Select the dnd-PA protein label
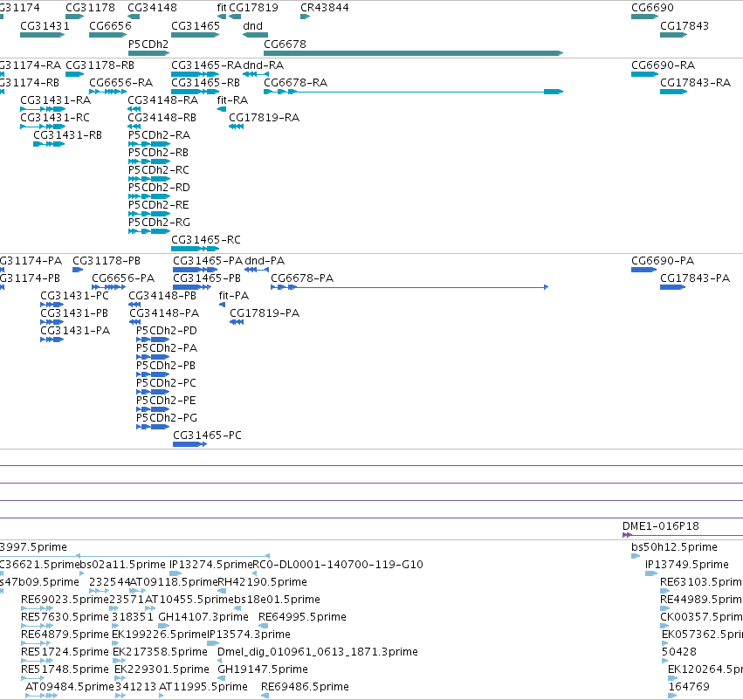Screen dimensions: 743x700 [x=265, y=261]
